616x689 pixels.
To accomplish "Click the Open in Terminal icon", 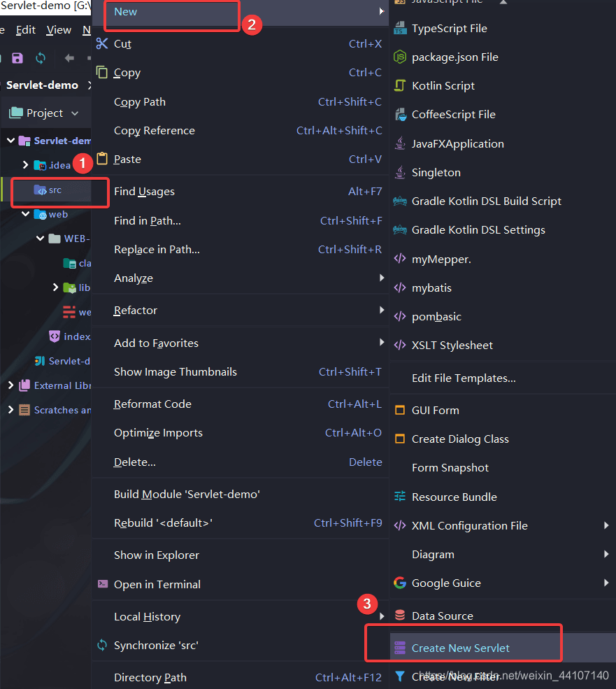I will tap(102, 584).
